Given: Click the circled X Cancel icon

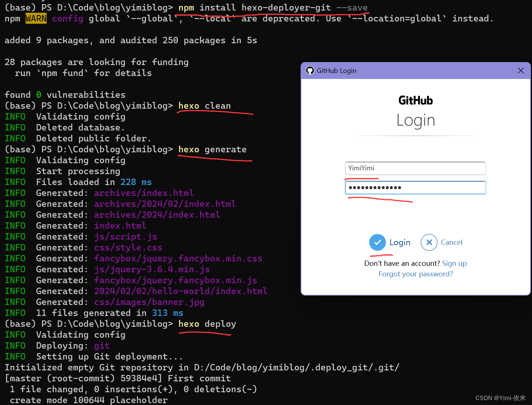Looking at the screenshot, I should click(429, 243).
